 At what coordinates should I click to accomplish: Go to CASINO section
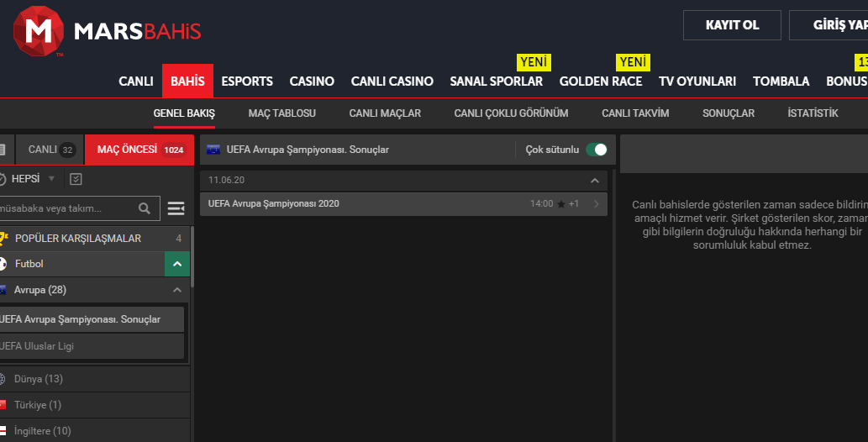[x=312, y=82]
